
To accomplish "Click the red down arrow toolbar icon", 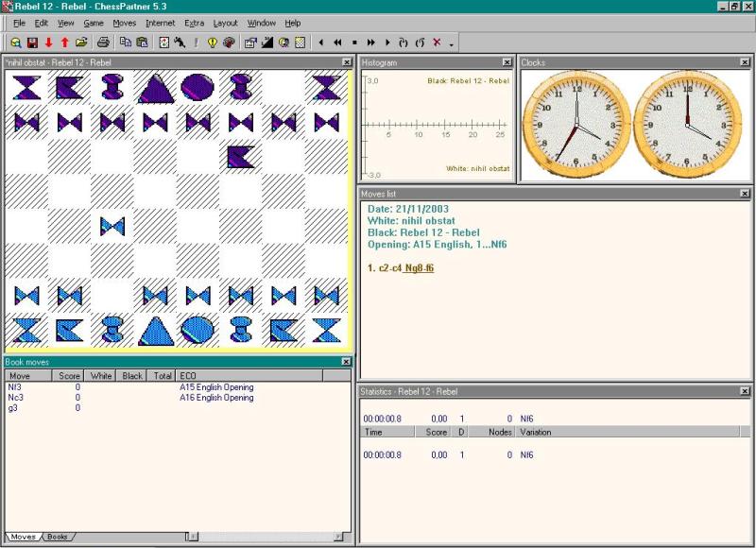I will [x=48, y=43].
